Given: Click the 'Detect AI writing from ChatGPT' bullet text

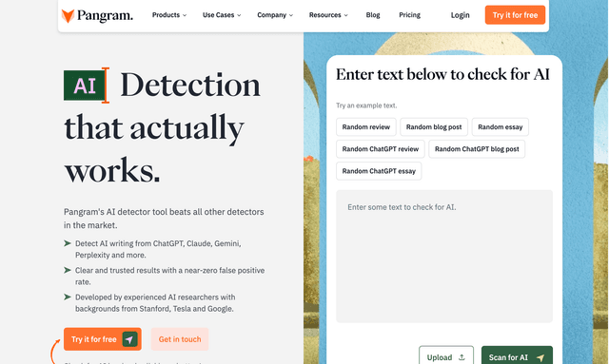Looking at the screenshot, I should pyautogui.click(x=158, y=249).
